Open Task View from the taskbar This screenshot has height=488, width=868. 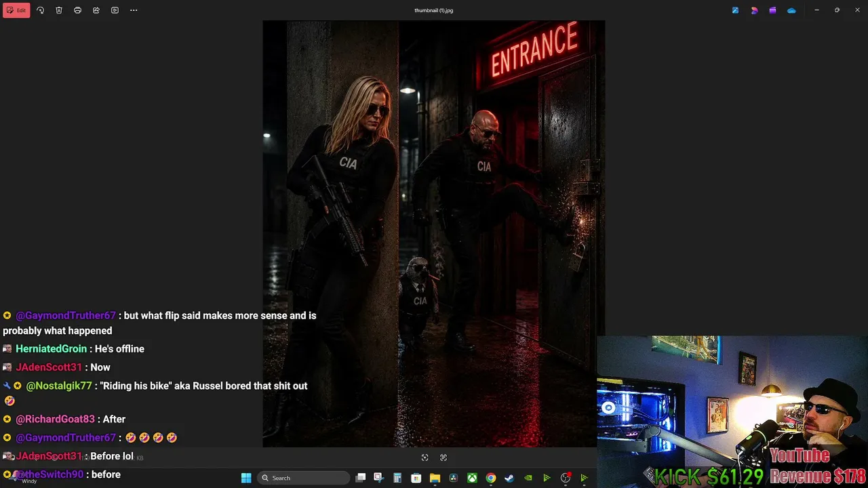(x=361, y=478)
